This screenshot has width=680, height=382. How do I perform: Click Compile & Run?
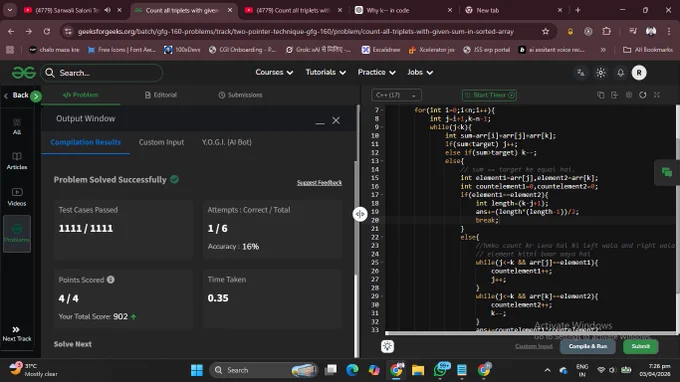tap(588, 346)
